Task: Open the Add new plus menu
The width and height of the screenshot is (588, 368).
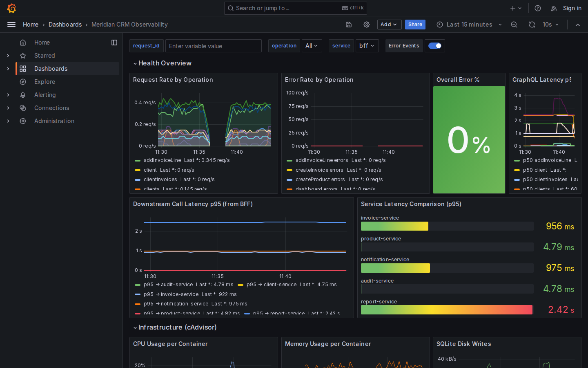Action: [516, 8]
